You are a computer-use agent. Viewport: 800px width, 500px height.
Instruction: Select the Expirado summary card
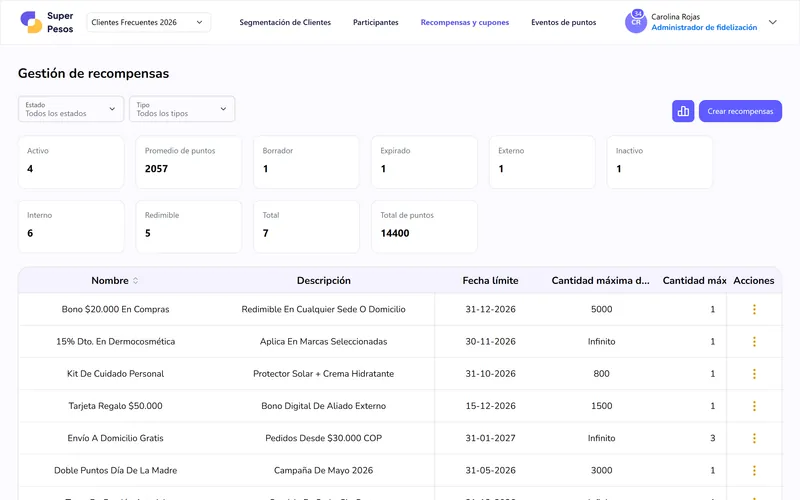[424, 162]
